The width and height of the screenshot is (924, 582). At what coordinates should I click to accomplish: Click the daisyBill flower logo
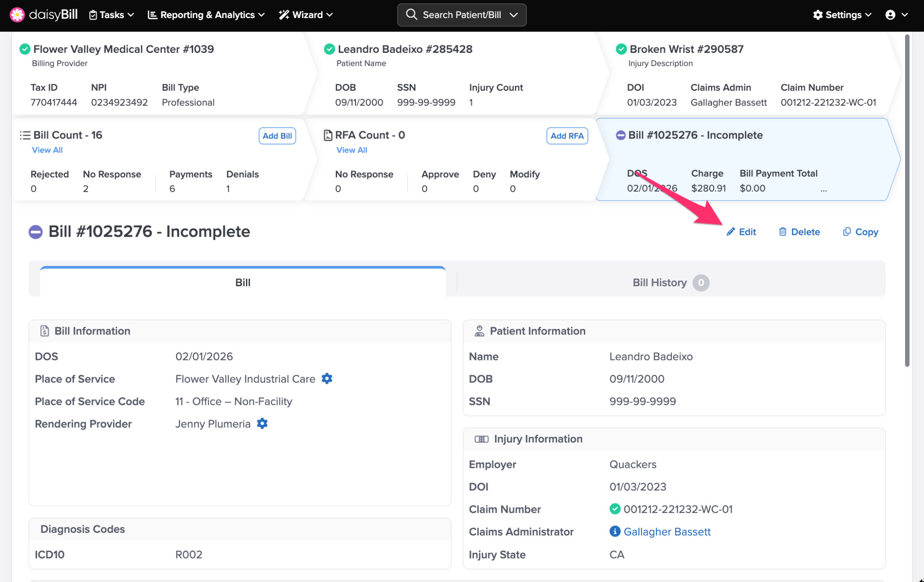coord(17,14)
